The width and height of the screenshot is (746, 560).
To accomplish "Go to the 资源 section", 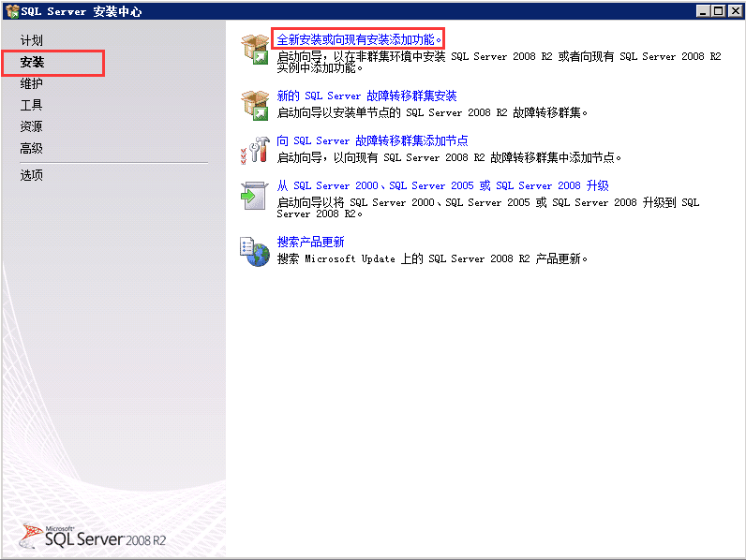I will coord(32,126).
